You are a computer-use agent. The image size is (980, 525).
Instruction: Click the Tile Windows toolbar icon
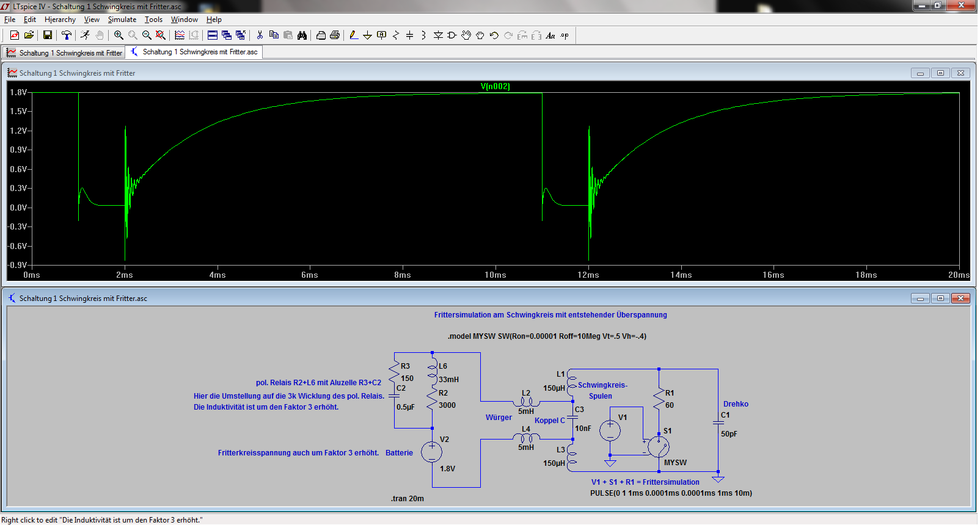point(212,35)
